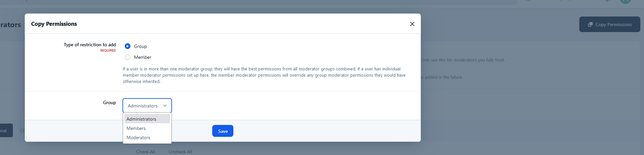Click the notifications bell icon

click(x=607, y=1)
